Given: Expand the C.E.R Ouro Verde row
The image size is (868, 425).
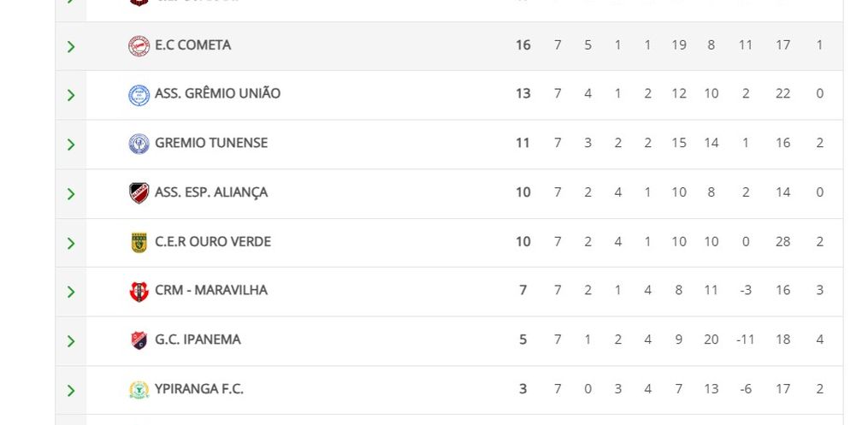Looking at the screenshot, I should tap(71, 243).
